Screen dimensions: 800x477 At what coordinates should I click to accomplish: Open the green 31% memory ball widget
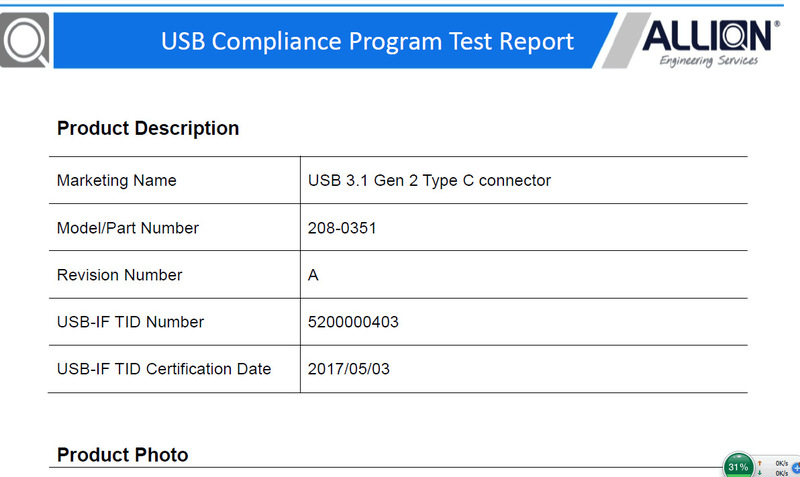[739, 465]
